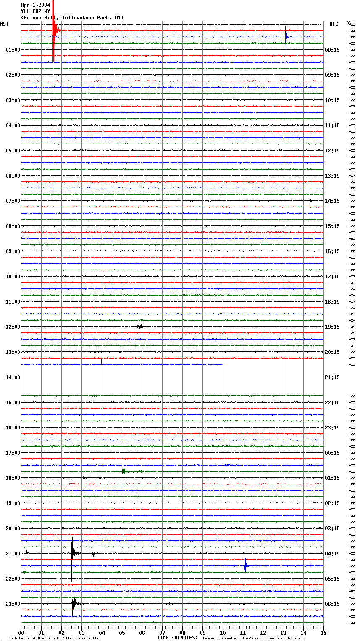This screenshot has height=644, width=357.
Task: Select the 17:00 MST hour label
Action: [x=13, y=453]
